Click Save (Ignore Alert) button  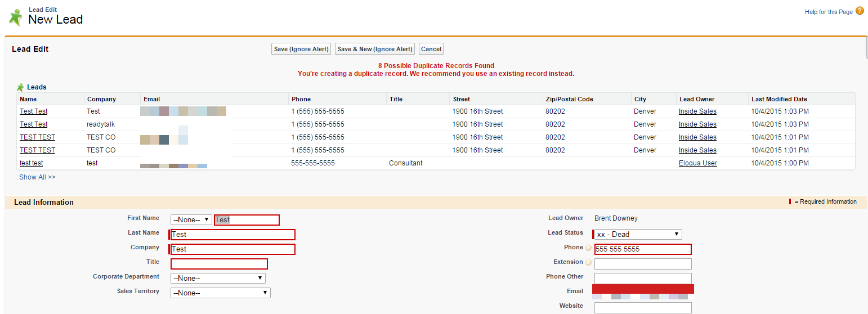pyautogui.click(x=301, y=49)
